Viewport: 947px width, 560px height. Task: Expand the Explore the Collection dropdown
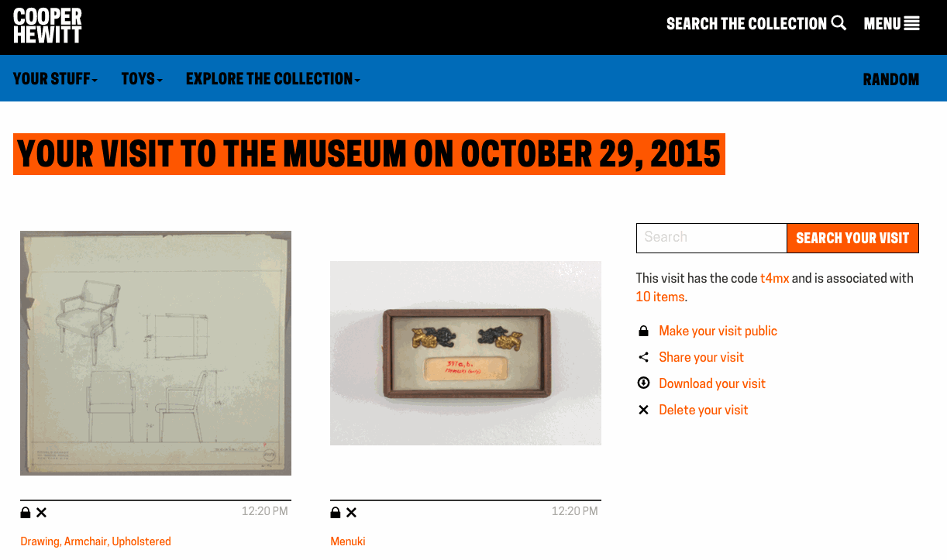click(273, 79)
